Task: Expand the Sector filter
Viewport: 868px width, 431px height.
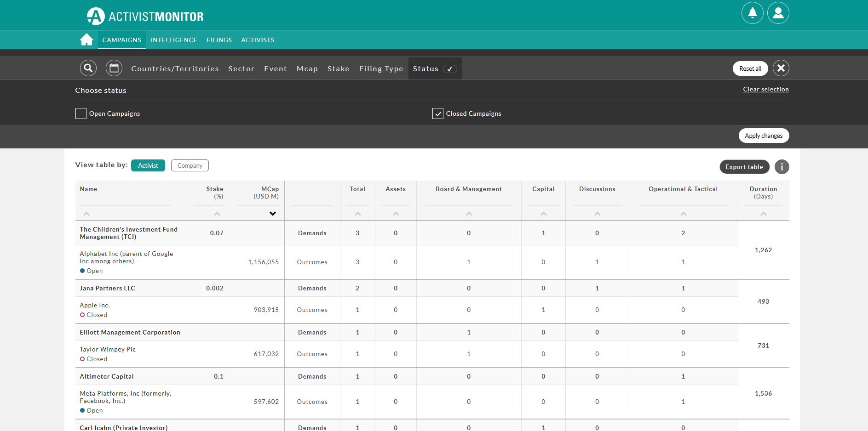Action: pyautogui.click(x=241, y=68)
